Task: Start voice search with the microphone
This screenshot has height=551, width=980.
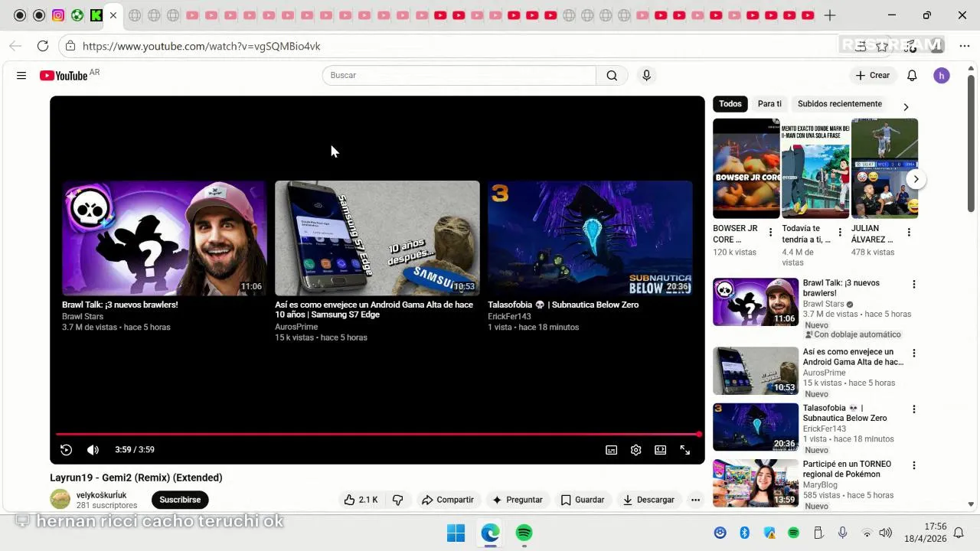Action: (646, 75)
